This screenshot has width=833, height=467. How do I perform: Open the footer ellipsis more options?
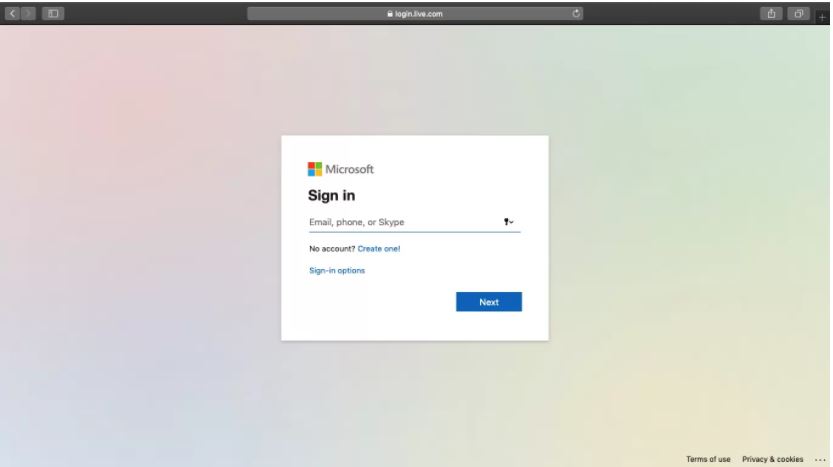[820, 460]
